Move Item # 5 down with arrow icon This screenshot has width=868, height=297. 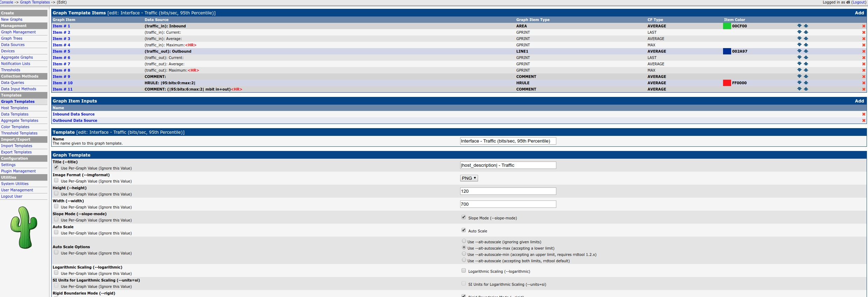point(799,51)
